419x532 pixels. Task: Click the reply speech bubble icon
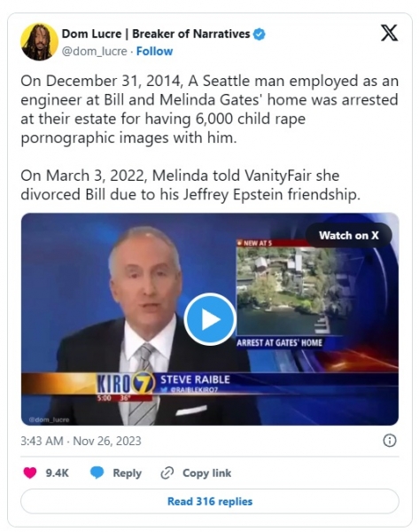(97, 473)
